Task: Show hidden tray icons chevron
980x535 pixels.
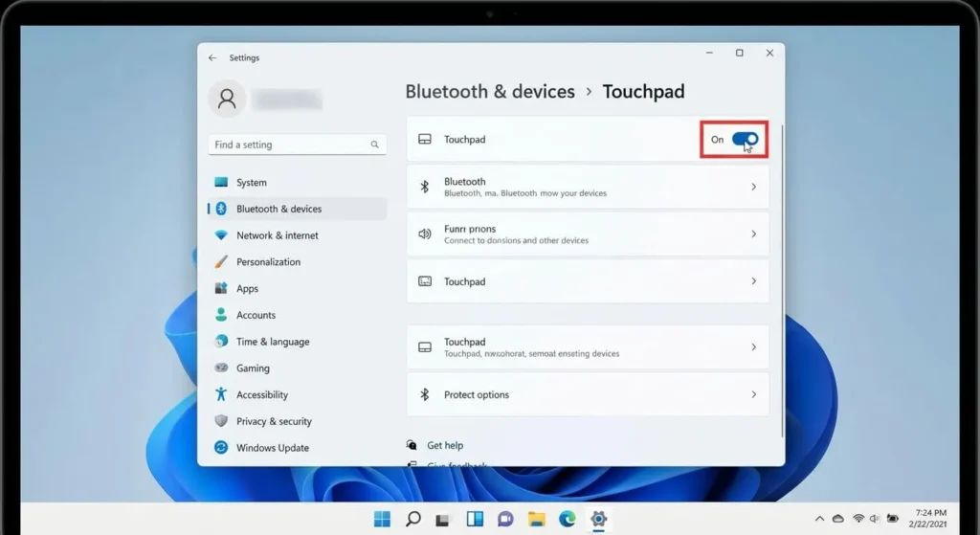Action: [819, 519]
